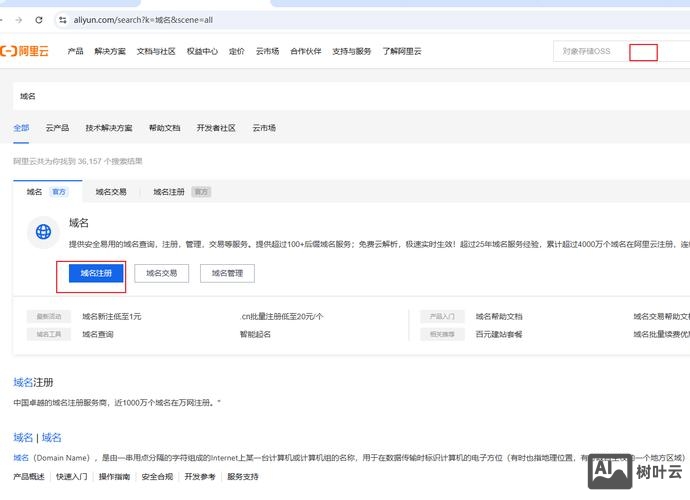Click the blue 域名注册 button
This screenshot has height=500, width=690.
[x=96, y=273]
